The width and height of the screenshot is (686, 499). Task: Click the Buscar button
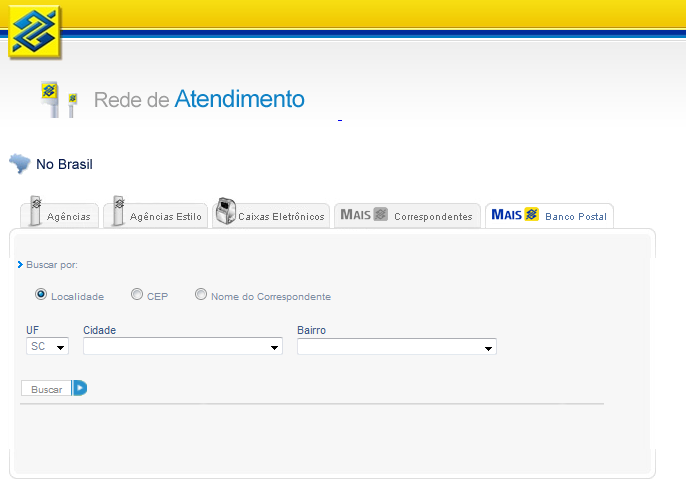[x=47, y=389]
